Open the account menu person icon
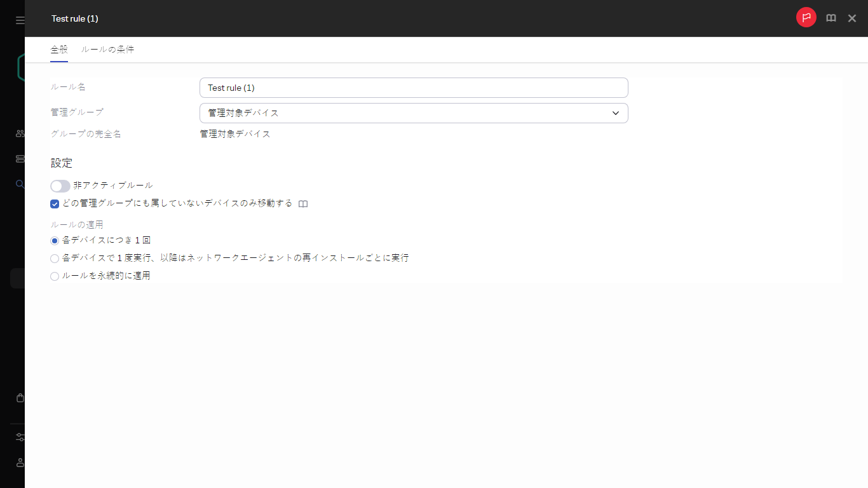Viewport: 868px width, 488px height. pos(19,462)
